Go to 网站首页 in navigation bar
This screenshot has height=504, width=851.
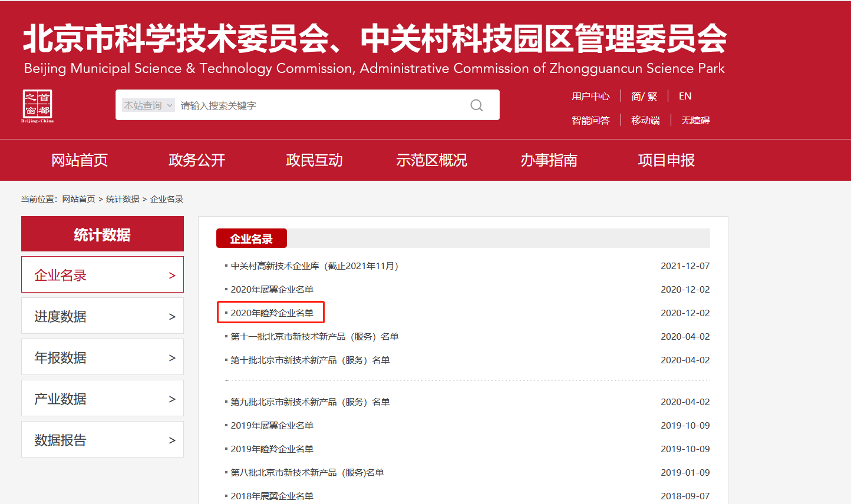[x=80, y=160]
